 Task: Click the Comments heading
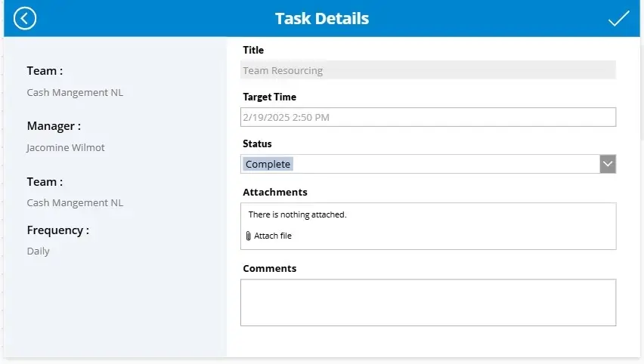[269, 268]
